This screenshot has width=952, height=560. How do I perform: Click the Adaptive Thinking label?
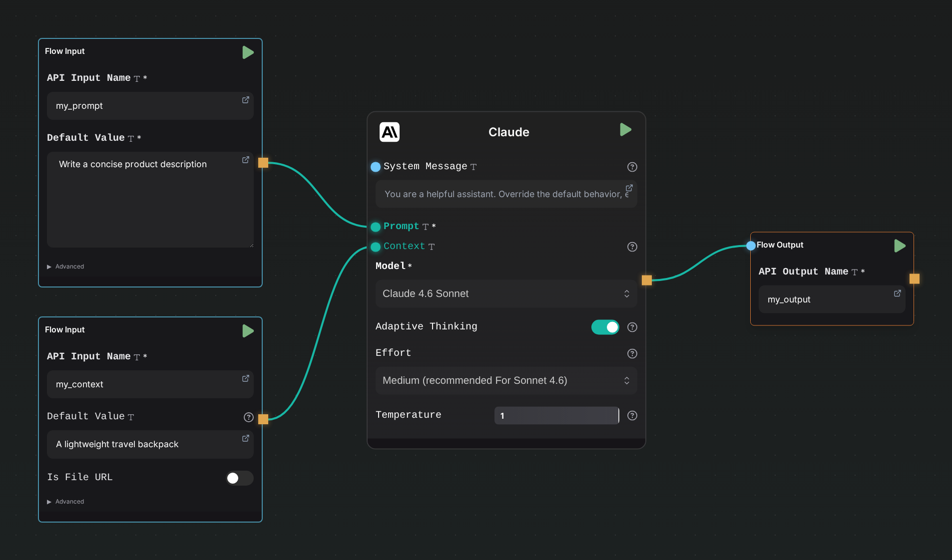(x=426, y=326)
